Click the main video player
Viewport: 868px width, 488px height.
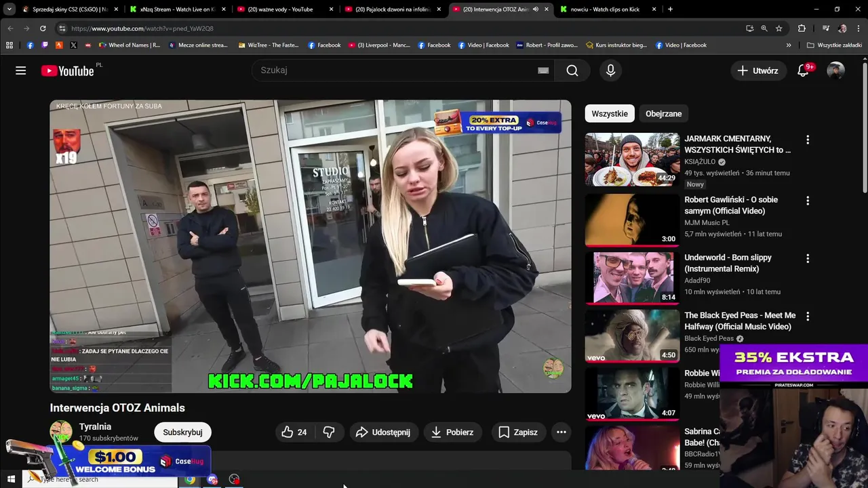[x=310, y=246]
